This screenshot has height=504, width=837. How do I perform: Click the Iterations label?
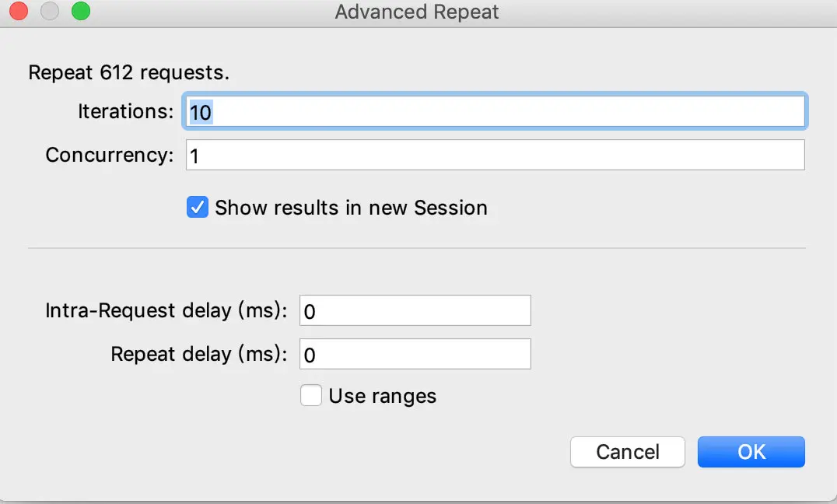pos(126,111)
